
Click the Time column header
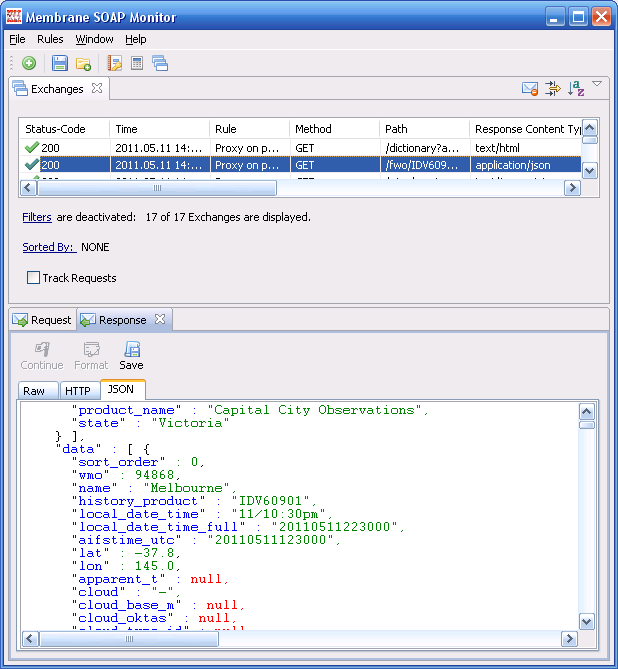[159, 129]
